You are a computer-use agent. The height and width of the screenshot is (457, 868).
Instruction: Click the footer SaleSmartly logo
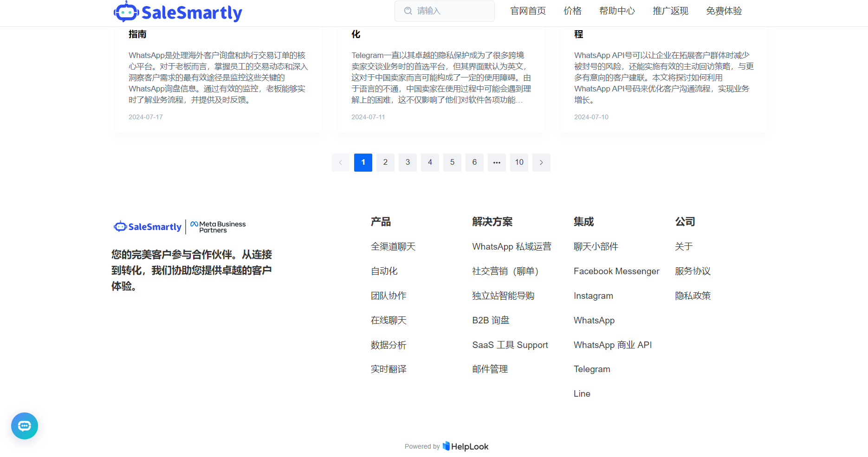coord(148,226)
